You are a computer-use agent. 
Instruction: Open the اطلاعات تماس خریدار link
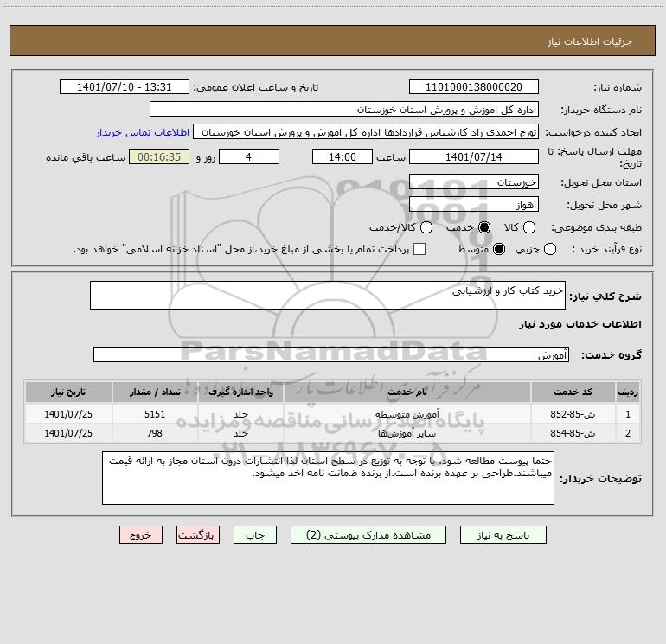coord(143,132)
